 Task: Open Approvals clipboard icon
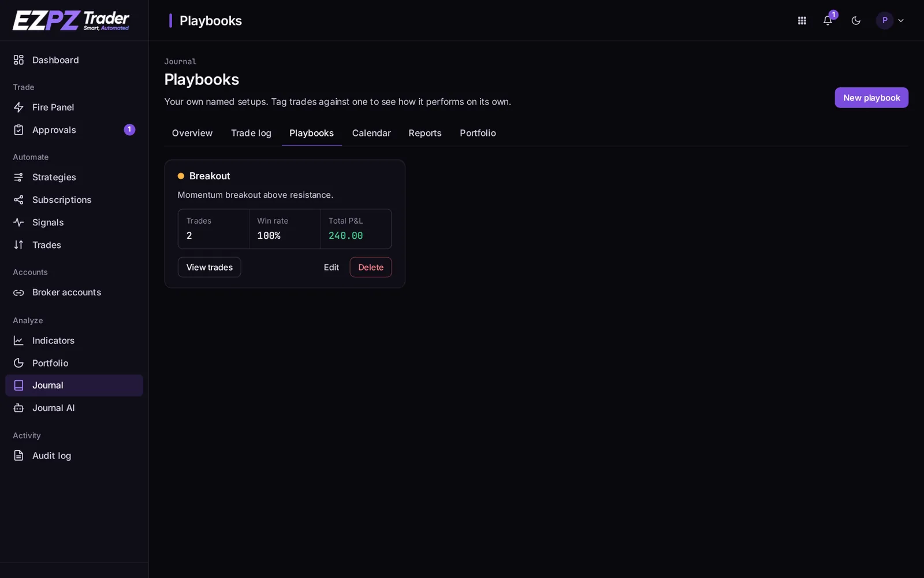tap(18, 130)
